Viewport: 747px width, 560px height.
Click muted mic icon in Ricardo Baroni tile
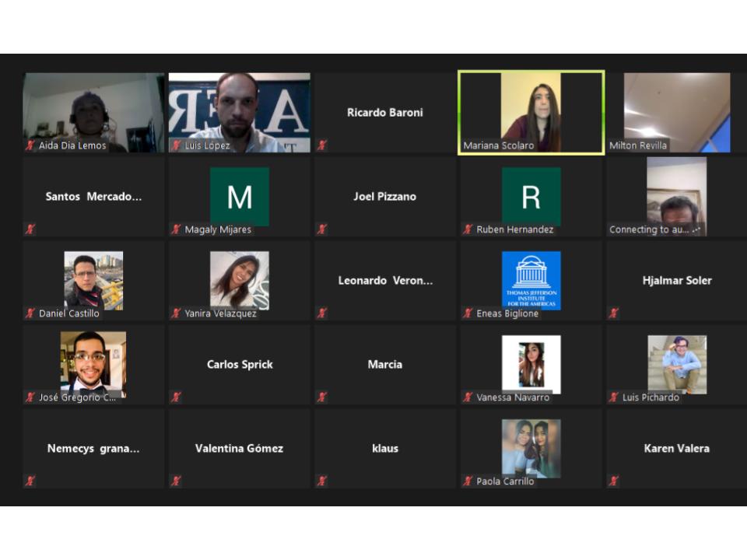click(322, 145)
